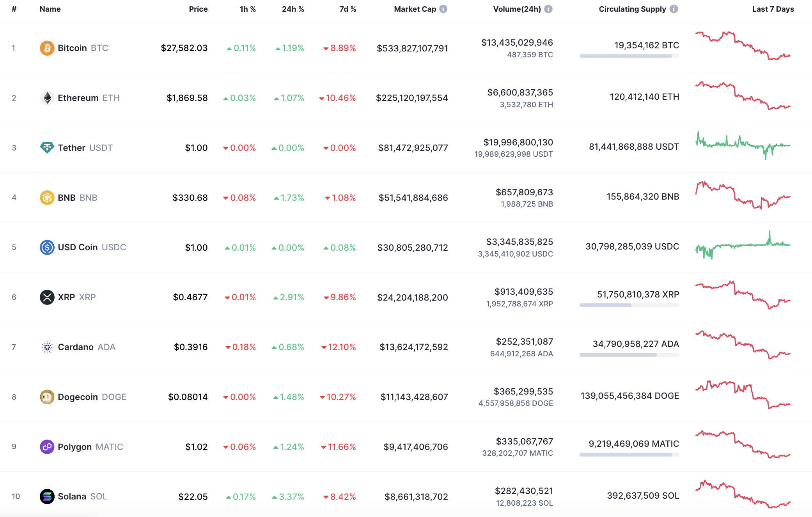Open Ethereum's page via its name link

(78, 98)
